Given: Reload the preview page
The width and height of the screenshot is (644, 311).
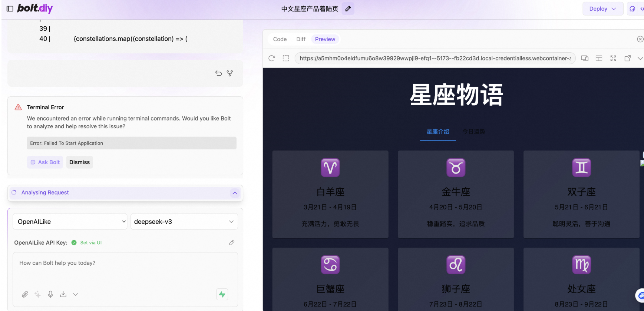Looking at the screenshot, I should [272, 58].
